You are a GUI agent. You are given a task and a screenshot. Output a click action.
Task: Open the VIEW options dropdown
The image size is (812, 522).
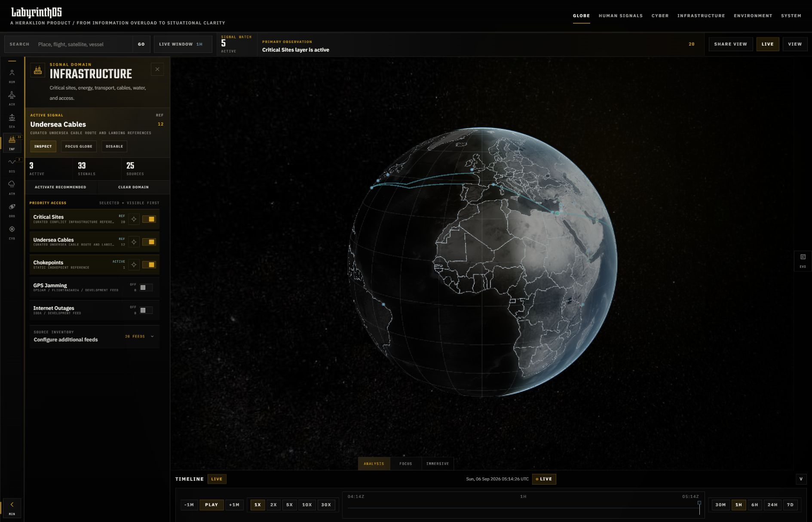pos(795,44)
